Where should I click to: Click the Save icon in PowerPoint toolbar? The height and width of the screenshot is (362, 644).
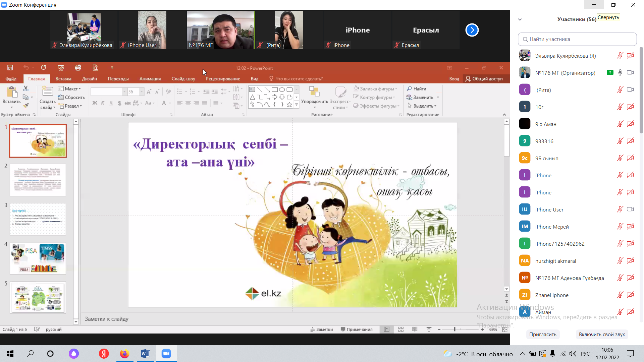click(10, 67)
